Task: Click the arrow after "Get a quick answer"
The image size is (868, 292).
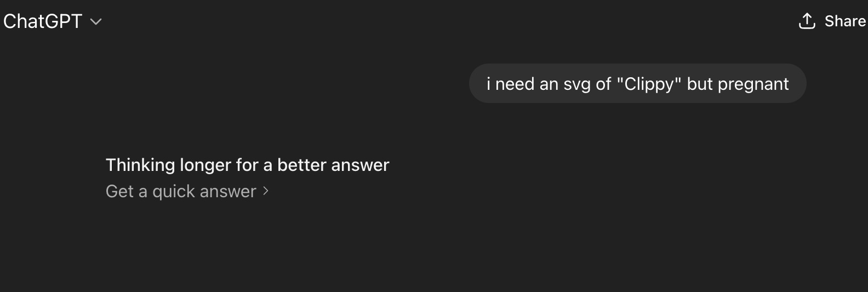Action: pos(266,191)
